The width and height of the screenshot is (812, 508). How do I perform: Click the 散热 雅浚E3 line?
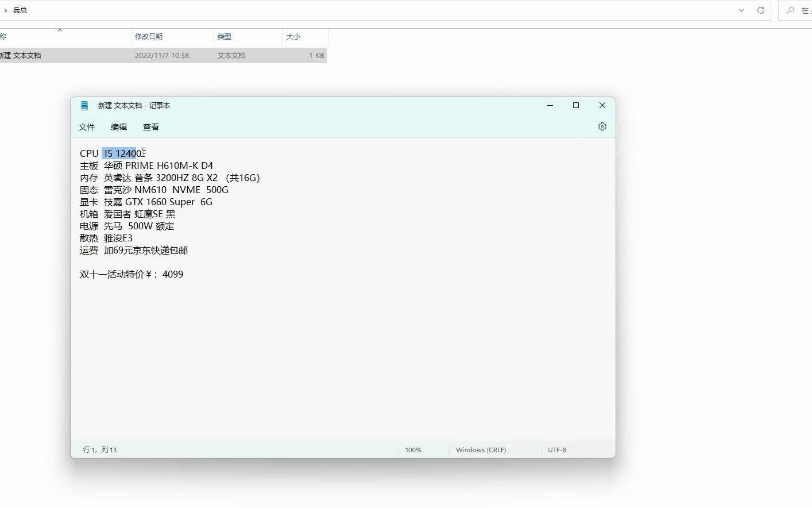pos(106,238)
